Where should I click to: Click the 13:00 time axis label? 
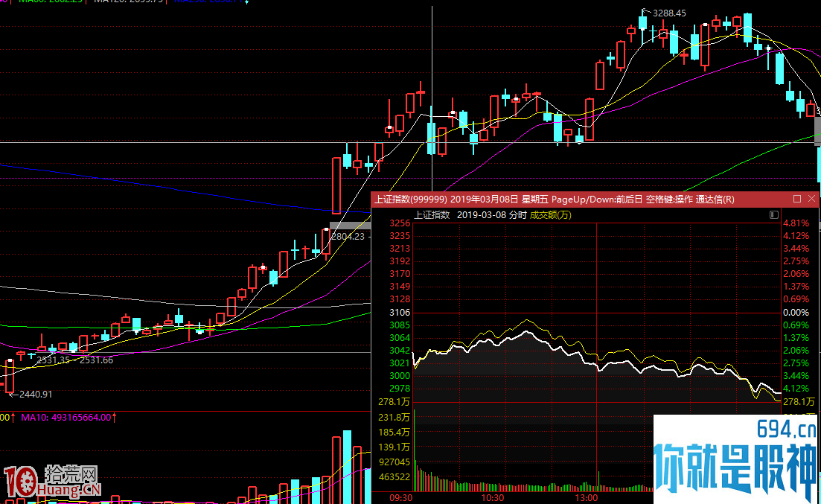click(587, 498)
